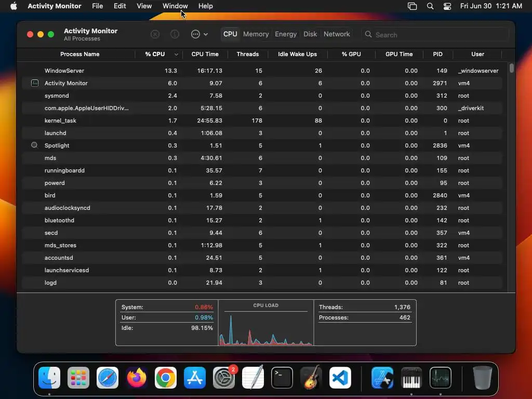Click Activity Monitor row's app icon
The image size is (532, 399).
click(35, 83)
